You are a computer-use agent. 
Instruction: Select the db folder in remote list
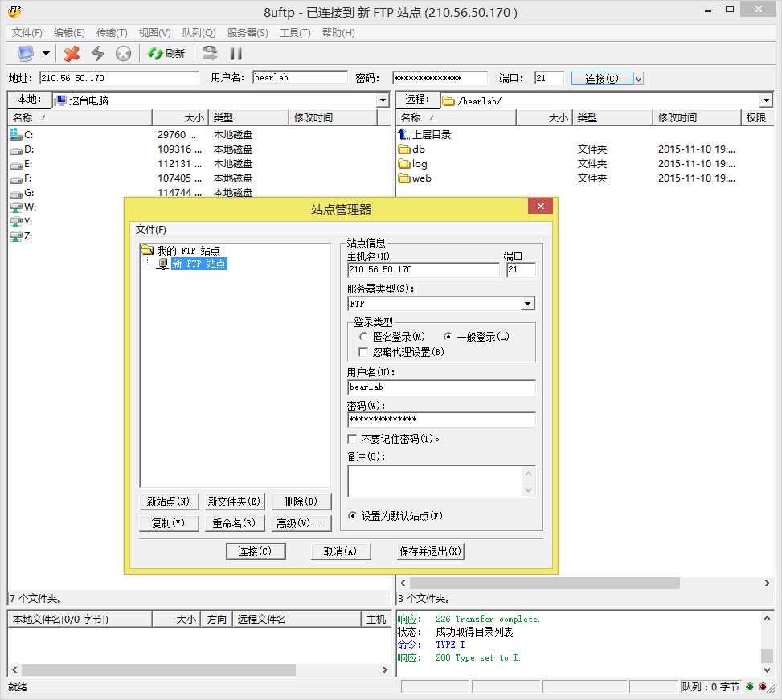click(x=412, y=149)
